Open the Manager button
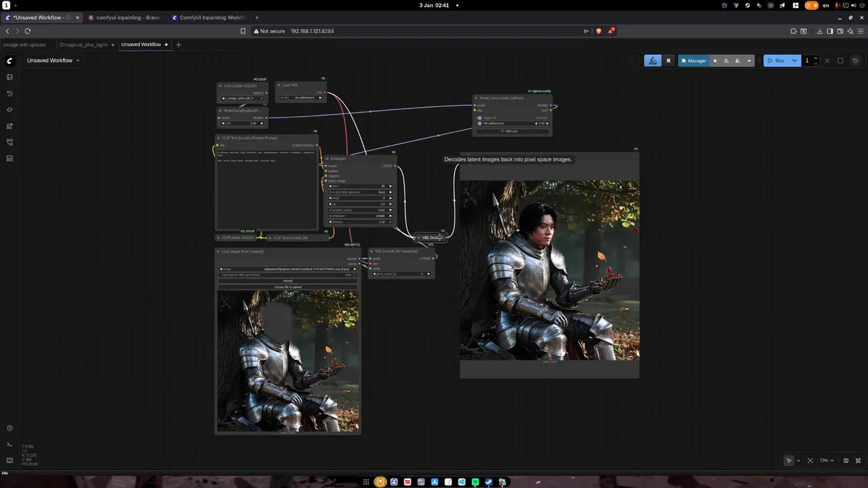 [694, 61]
